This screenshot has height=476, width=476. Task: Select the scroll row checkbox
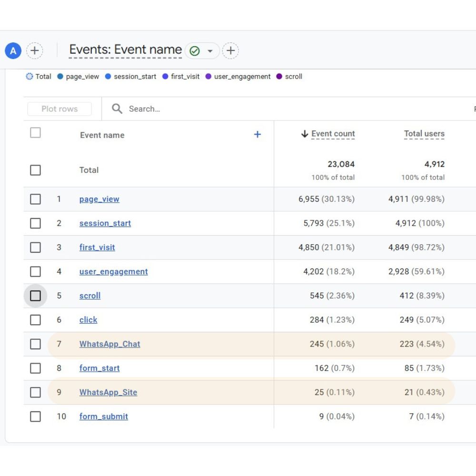click(36, 296)
